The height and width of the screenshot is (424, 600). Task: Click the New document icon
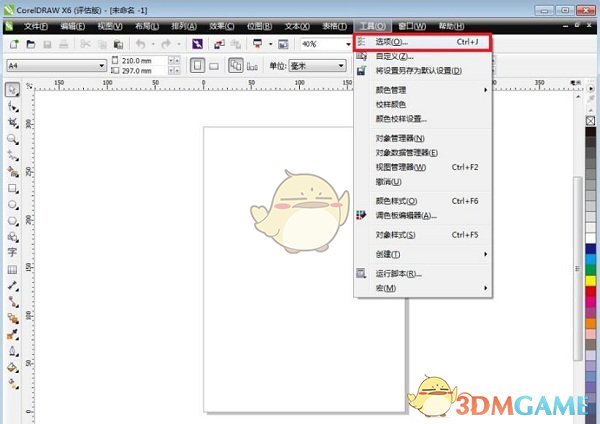click(x=14, y=44)
